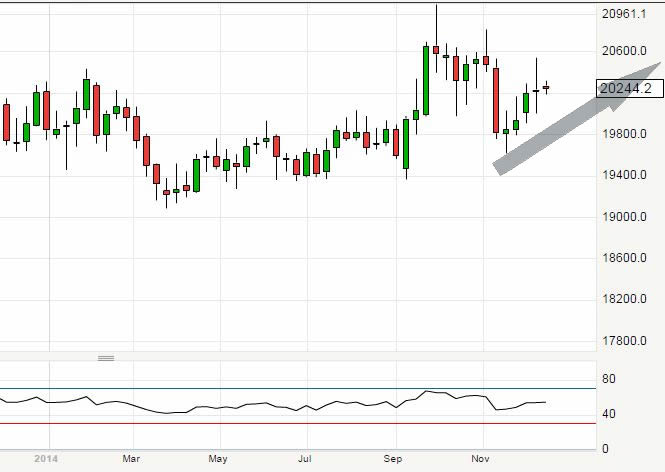Click the pane divider grip handle
The image size is (665, 472).
[x=105, y=357]
